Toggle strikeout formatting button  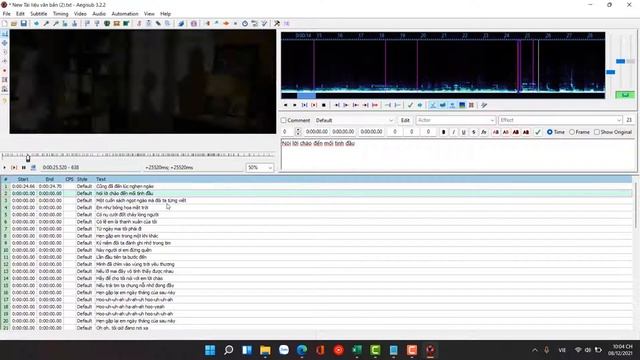tap(473, 132)
